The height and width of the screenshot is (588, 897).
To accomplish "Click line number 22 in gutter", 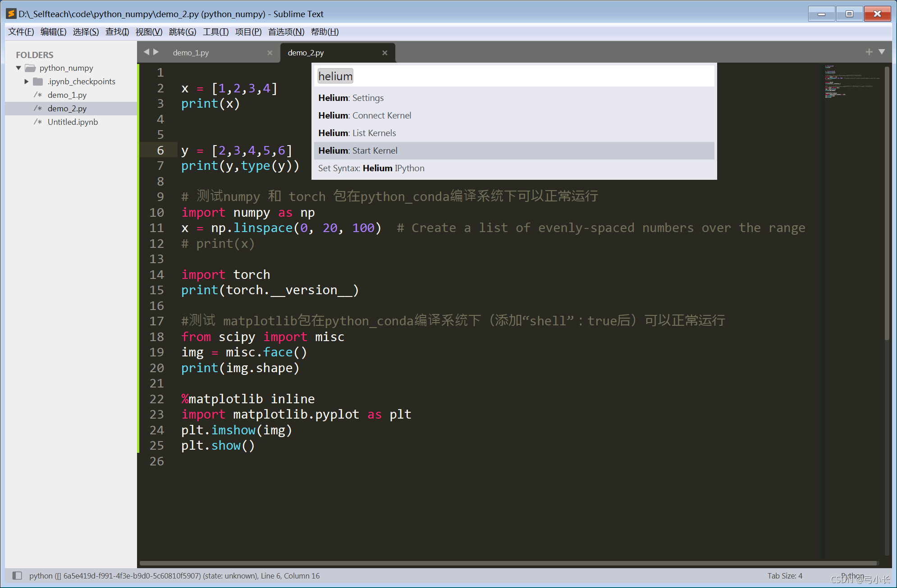I will (156, 399).
